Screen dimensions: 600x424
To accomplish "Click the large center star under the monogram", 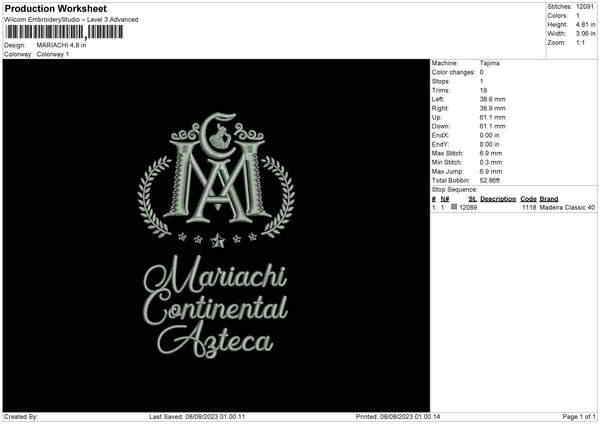I will pyautogui.click(x=218, y=241).
